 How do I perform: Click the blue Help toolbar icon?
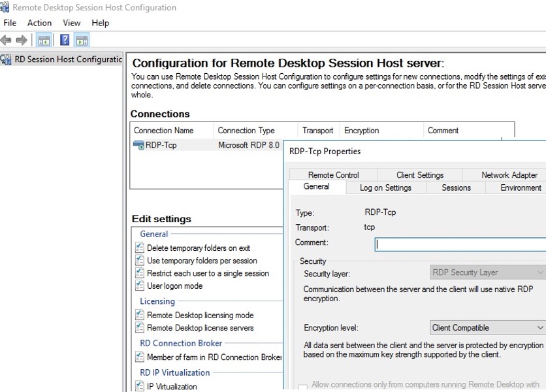click(x=65, y=41)
